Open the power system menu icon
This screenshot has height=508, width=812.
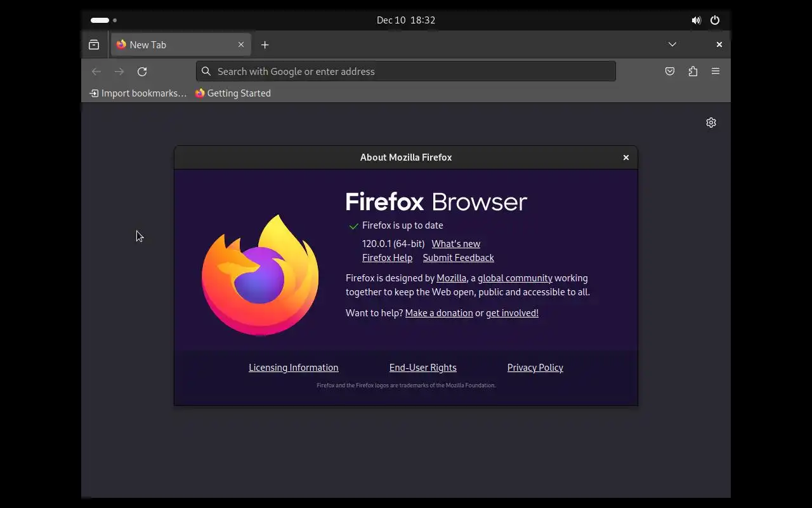[x=715, y=20]
